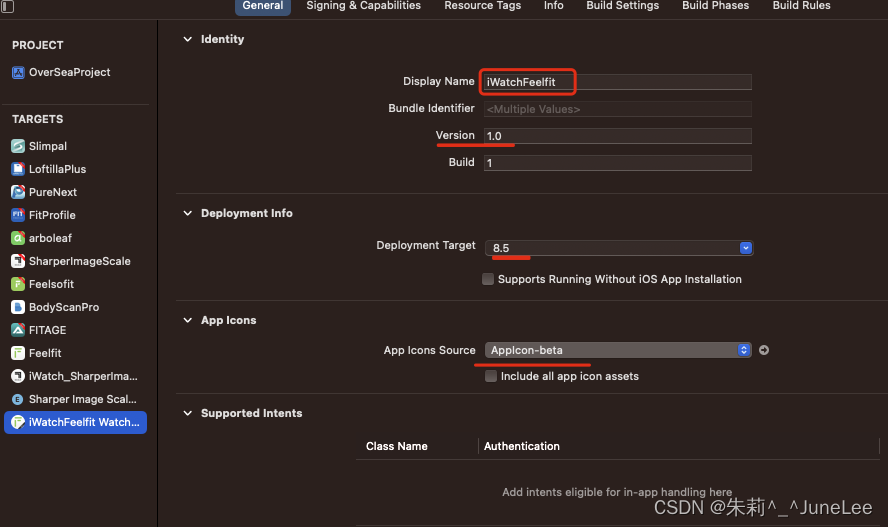Click the arrow icon beside App Icons Source

(x=763, y=350)
